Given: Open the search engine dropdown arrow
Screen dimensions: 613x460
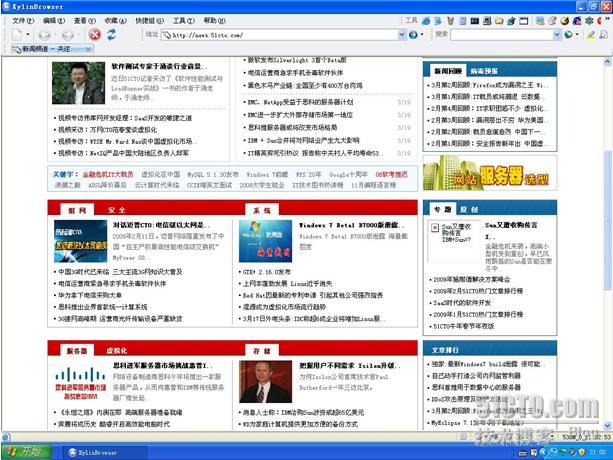Looking at the screenshot, I should (577, 35).
